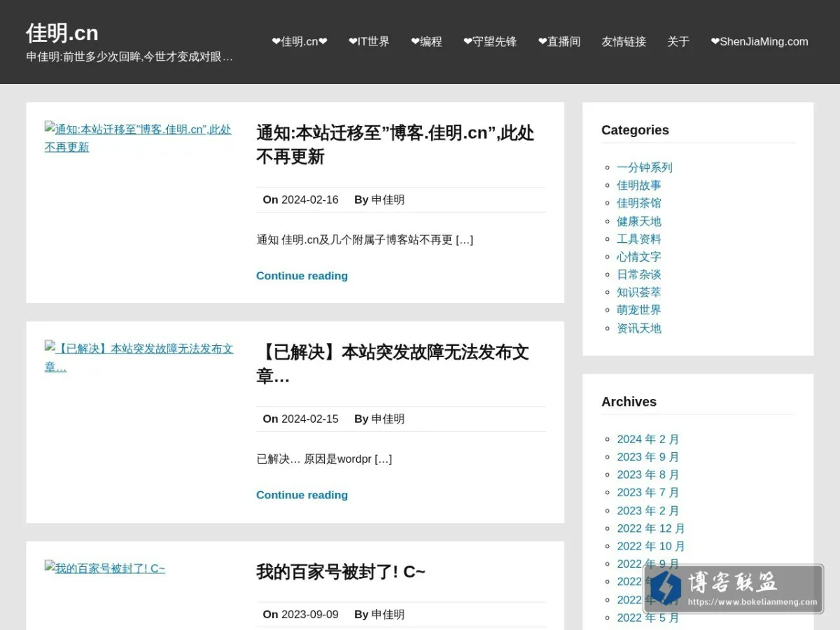840x630 pixels.
Task: Open the ❤编程 menu item
Action: coord(426,42)
